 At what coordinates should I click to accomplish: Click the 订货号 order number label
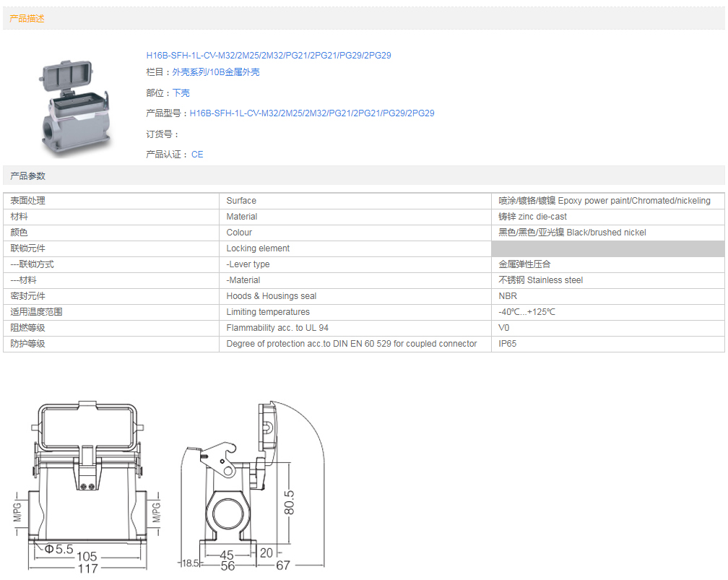click(162, 134)
